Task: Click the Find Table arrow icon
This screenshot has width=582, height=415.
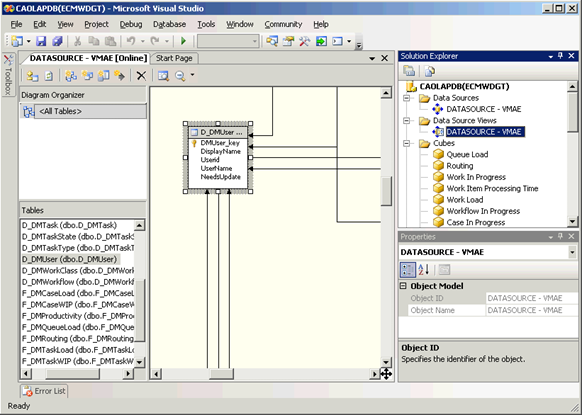Action: pyautogui.click(x=120, y=76)
